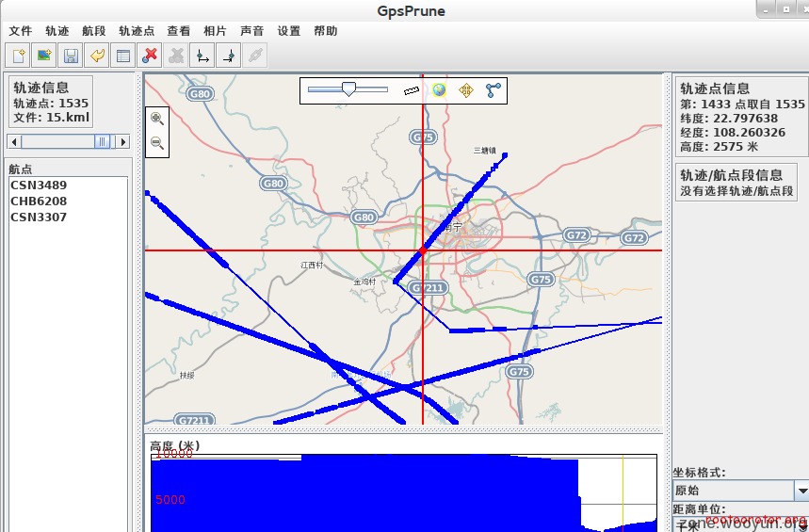Select waypoint CSN3489 in the list

point(39,185)
